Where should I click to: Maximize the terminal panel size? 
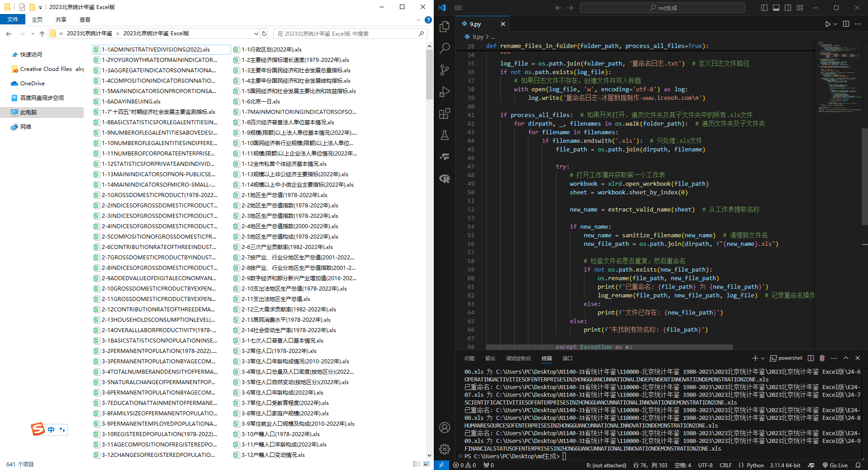[846, 358]
